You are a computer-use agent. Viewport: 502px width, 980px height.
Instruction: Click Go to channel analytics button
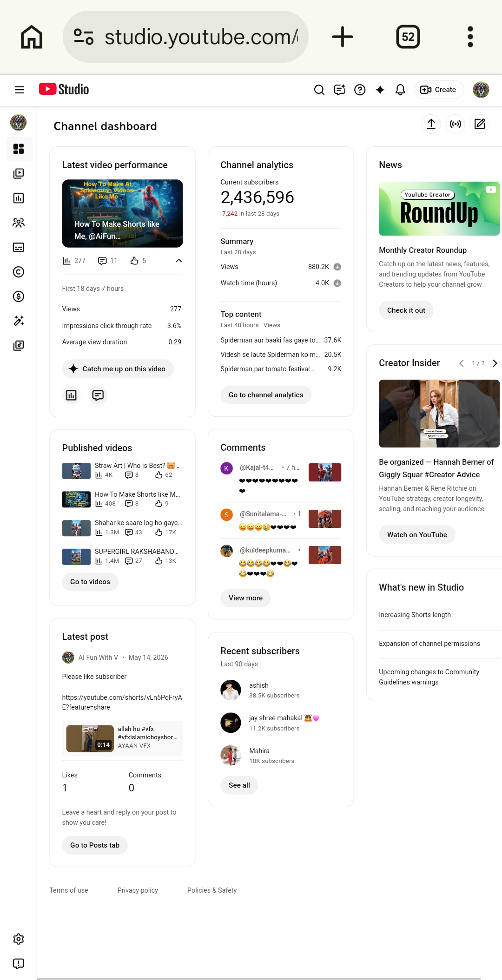266,395
